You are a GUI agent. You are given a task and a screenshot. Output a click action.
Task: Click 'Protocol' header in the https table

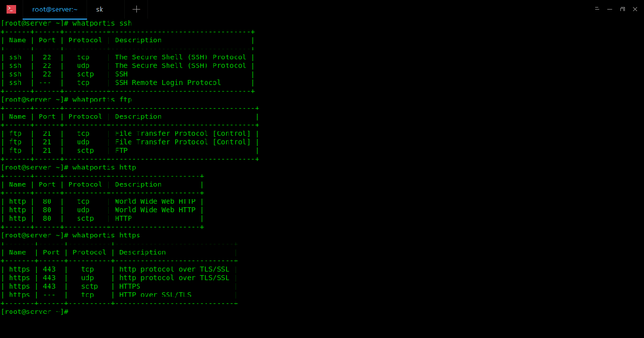tap(90, 252)
